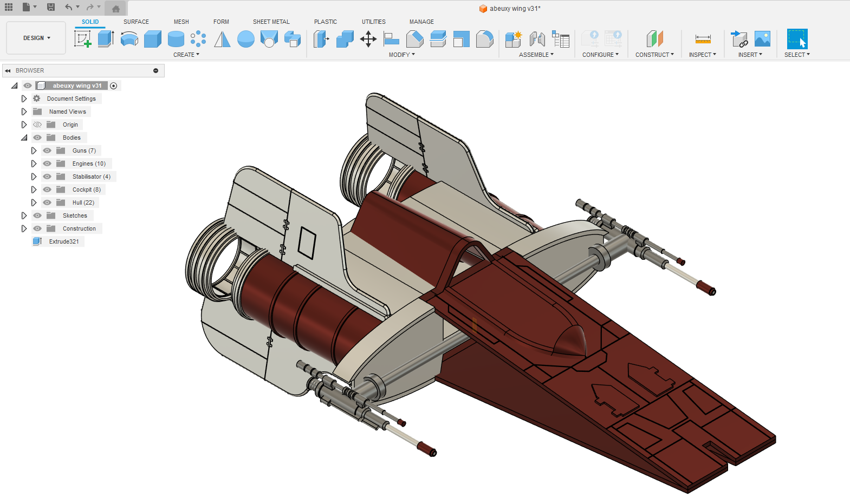Hide the Guns (7) group
Viewport: 850px width, 504px height.
(x=47, y=150)
